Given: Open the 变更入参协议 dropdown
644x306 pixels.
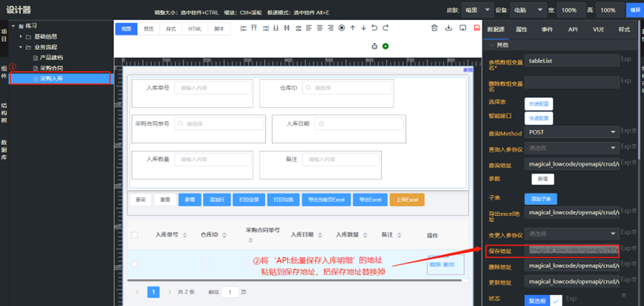Looking at the screenshot, I should click(x=572, y=234).
